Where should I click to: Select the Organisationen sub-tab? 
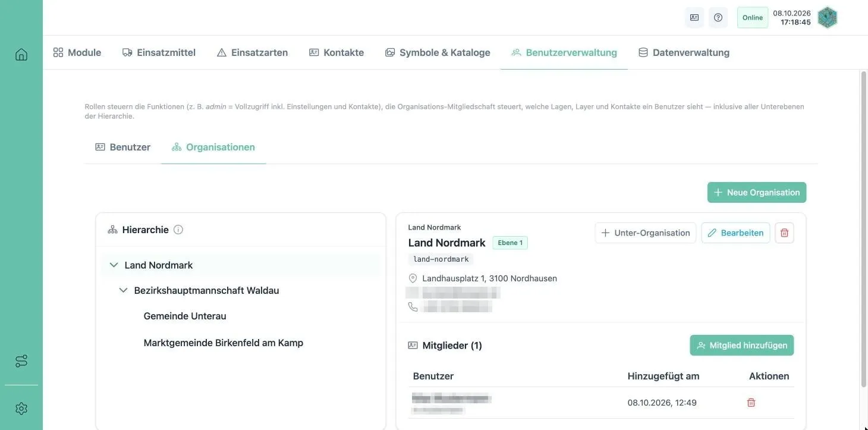[213, 147]
